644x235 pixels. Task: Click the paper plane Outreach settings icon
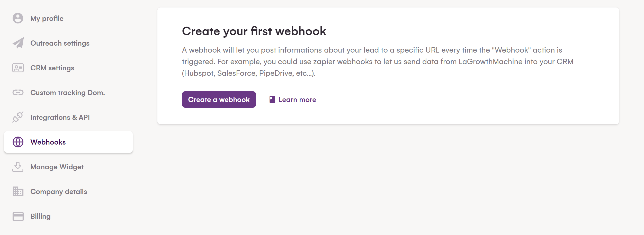click(18, 43)
